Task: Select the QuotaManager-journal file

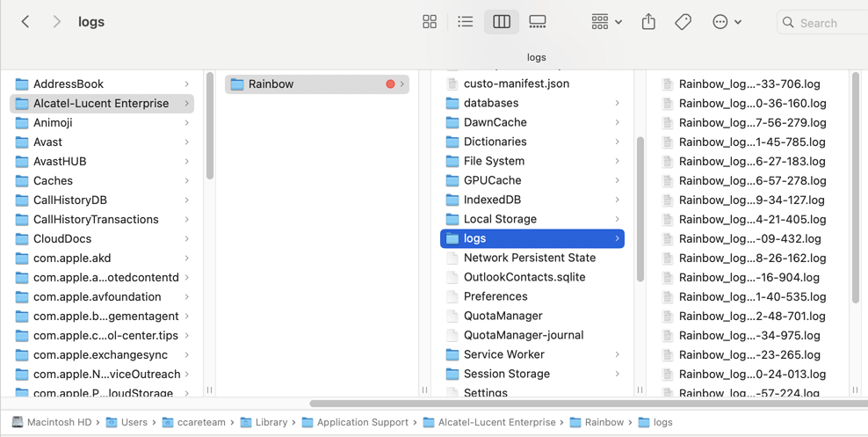Action: [532, 335]
